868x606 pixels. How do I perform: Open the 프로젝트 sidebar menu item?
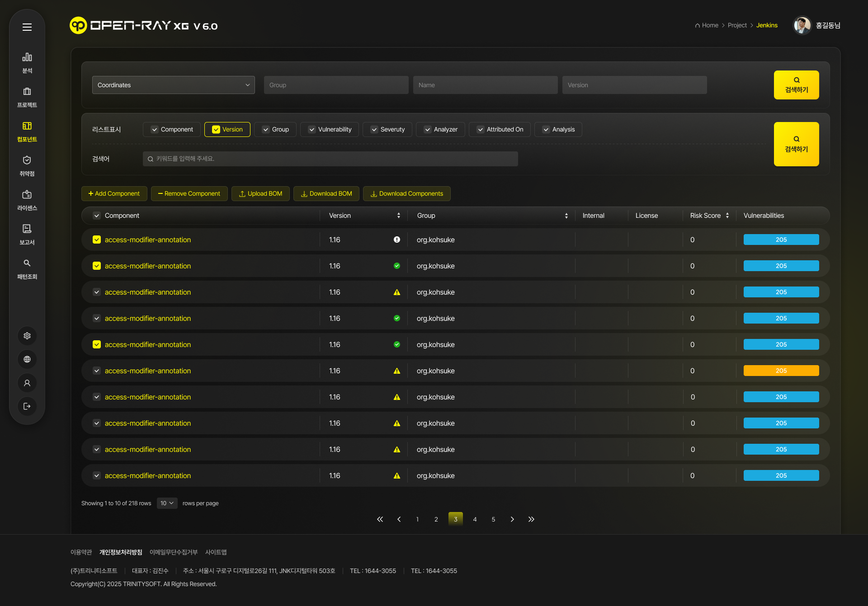pos(27,97)
